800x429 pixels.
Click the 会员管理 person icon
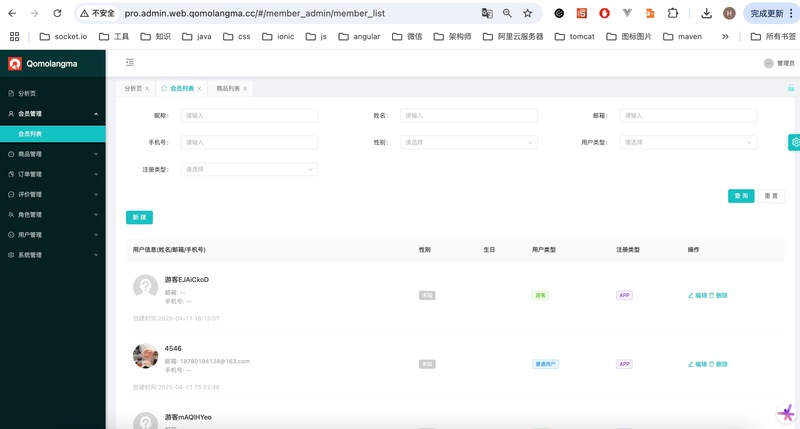point(11,114)
